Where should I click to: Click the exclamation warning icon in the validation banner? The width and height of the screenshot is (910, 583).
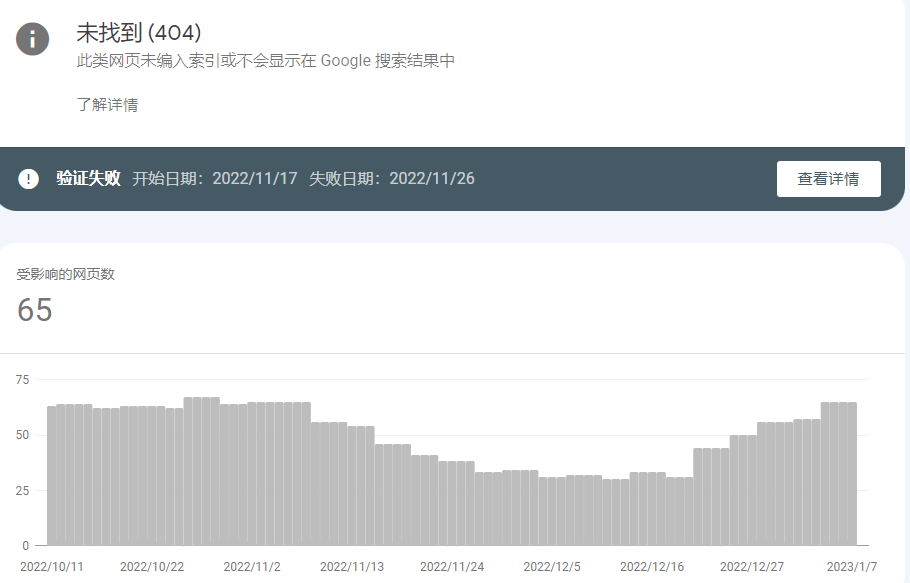[29, 179]
